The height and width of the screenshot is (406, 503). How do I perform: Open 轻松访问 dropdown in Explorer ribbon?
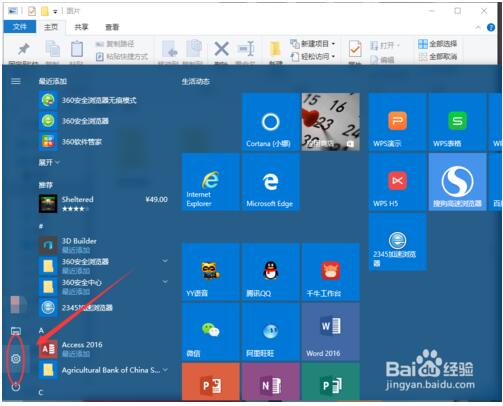(312, 56)
